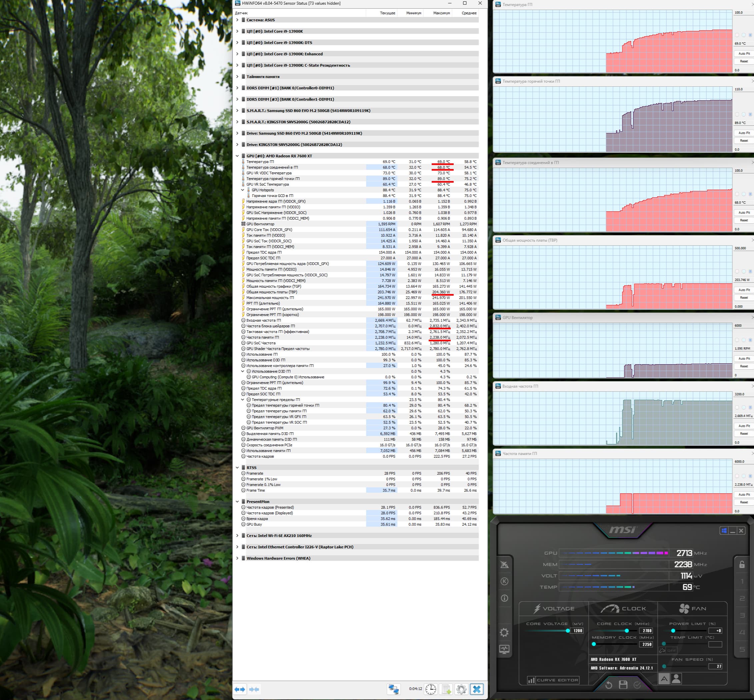Click HWiNFO reset clock icon

click(x=431, y=689)
